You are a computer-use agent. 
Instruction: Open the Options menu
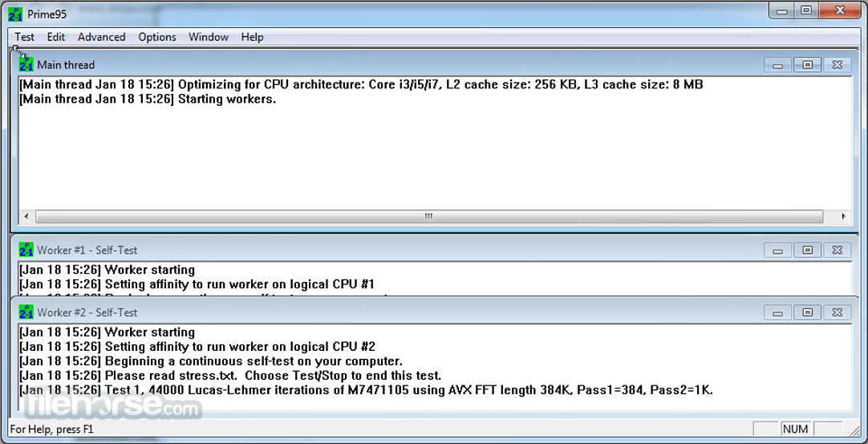pos(157,37)
